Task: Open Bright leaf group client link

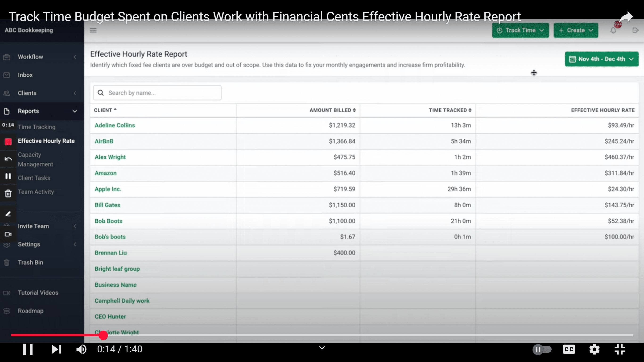Action: coord(117,269)
